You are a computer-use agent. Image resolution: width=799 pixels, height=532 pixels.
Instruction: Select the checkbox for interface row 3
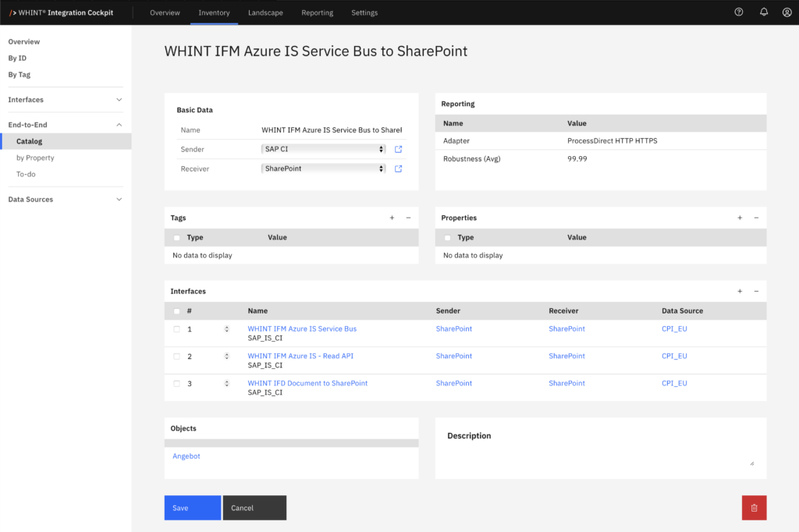tap(177, 384)
